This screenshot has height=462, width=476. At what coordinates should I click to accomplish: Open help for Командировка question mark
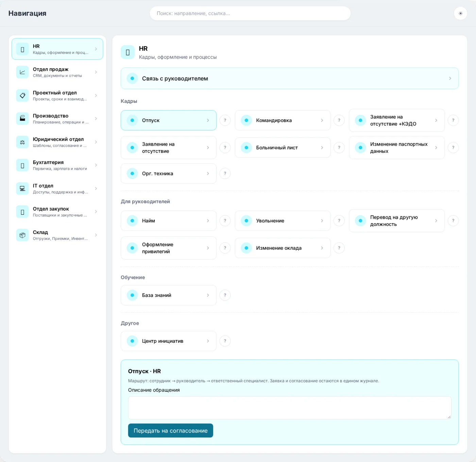(339, 120)
